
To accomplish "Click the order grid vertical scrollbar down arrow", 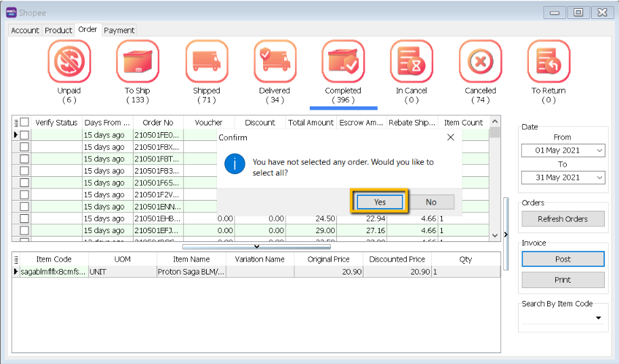I will pos(495,235).
